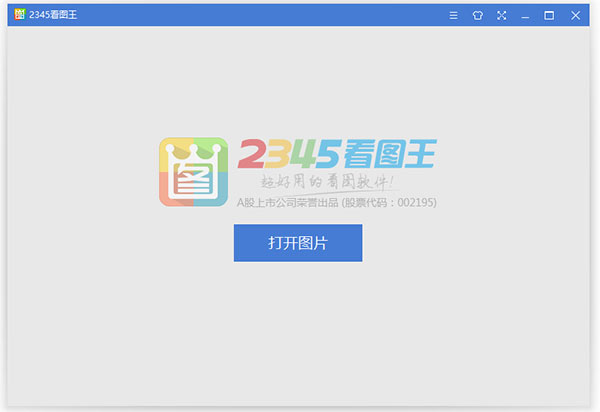Close the 2345看图王 window
This screenshot has width=600, height=412.
575,15
